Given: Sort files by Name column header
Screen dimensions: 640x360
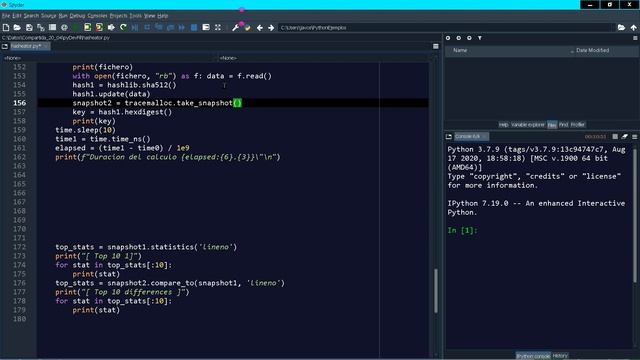Looking at the screenshot, I should coord(460,50).
